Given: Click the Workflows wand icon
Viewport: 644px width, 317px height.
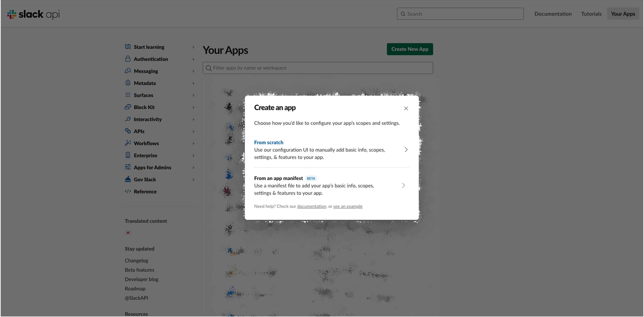Looking at the screenshot, I should [128, 143].
